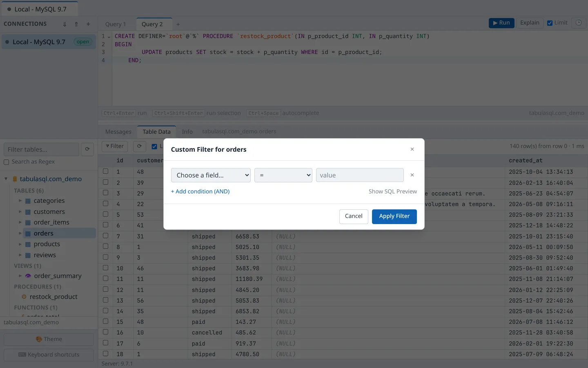Screen dimensions: 588x368
Task: Select Local - MySQL 9.7 connection
Action: tap(49, 42)
